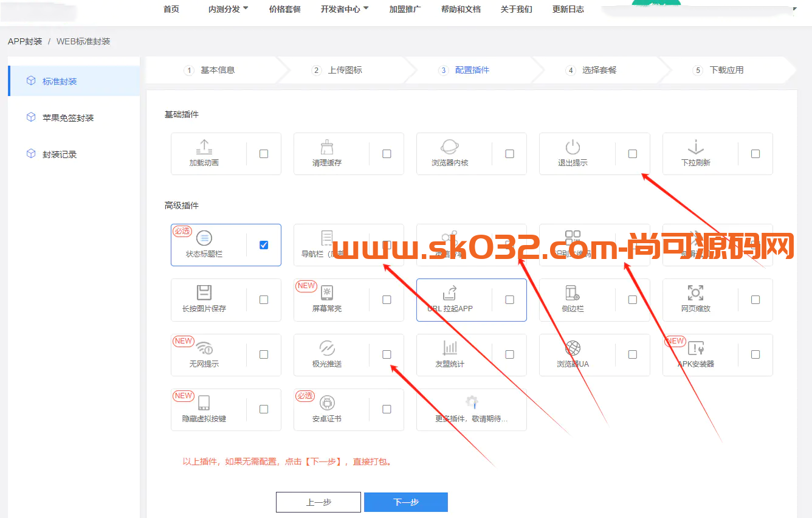
Task: Click the cube icon beside 封装记录
Action: [31, 154]
